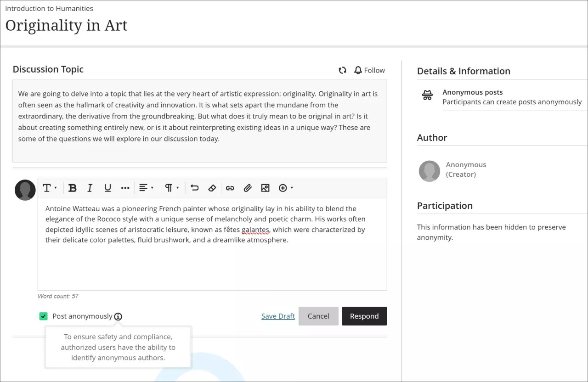588x382 pixels.
Task: Underline the selected text
Action: [x=107, y=188]
